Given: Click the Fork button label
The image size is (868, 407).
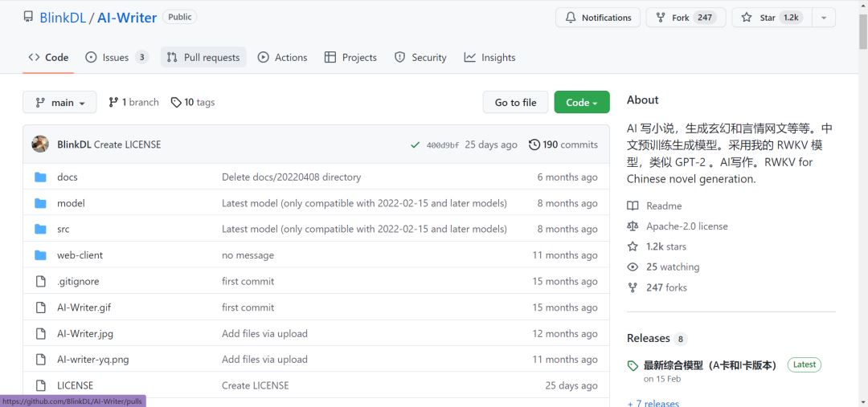Looking at the screenshot, I should [681, 18].
